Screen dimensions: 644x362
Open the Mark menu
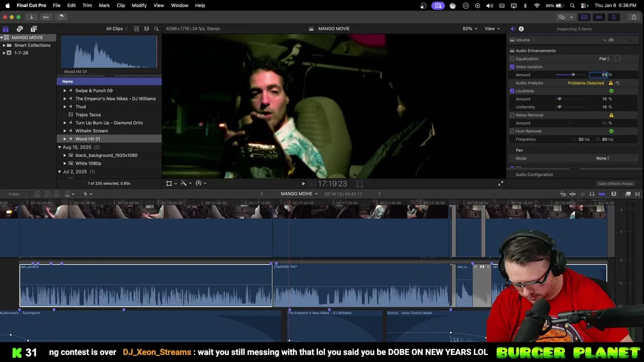(104, 6)
